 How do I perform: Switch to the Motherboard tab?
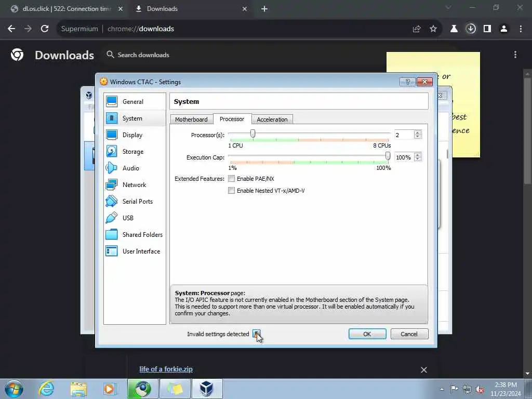click(191, 119)
